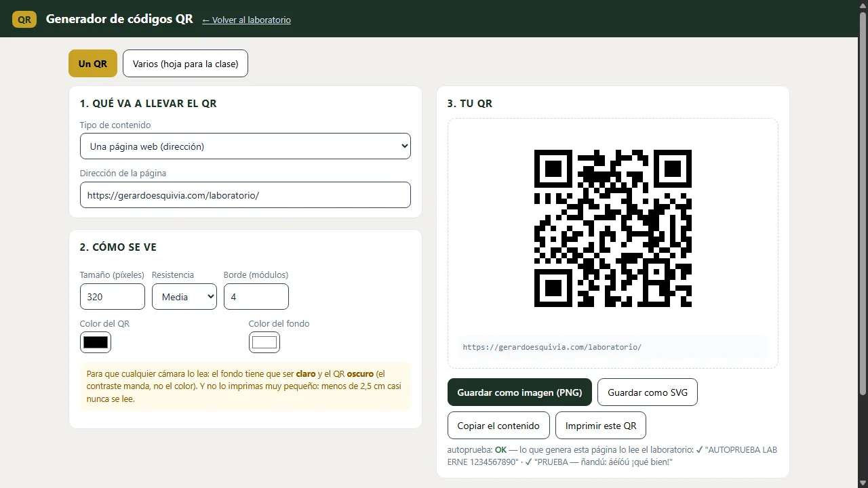Click the 'Dirección de la página' field
This screenshot has height=488, width=868.
point(245,195)
